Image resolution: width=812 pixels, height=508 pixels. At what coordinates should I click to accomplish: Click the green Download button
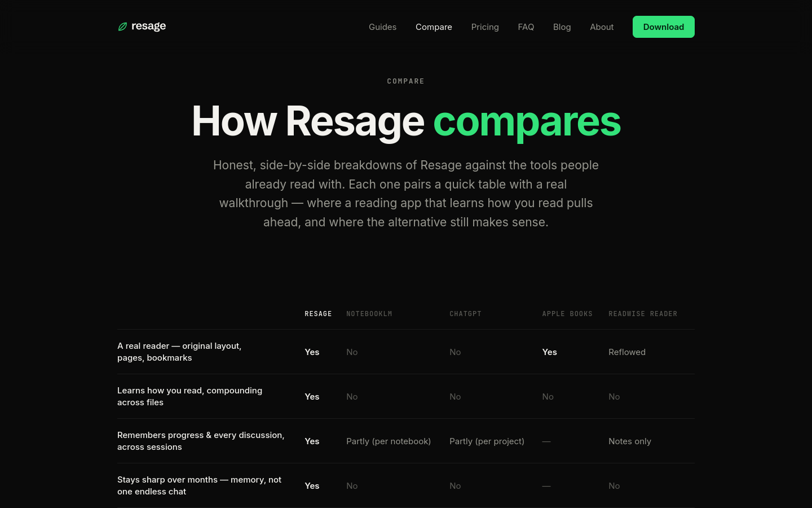(x=663, y=27)
